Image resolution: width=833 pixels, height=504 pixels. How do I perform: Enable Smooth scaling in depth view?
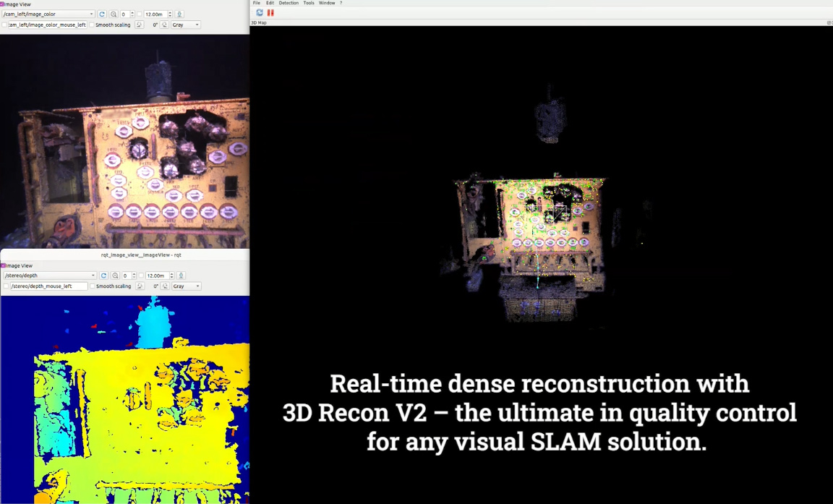pos(111,286)
